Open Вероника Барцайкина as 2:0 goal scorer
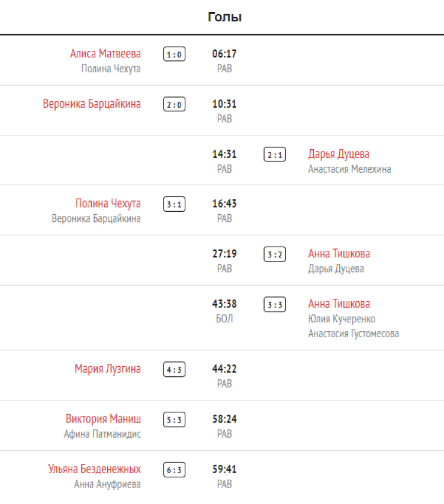This screenshot has height=504, width=444. (92, 104)
